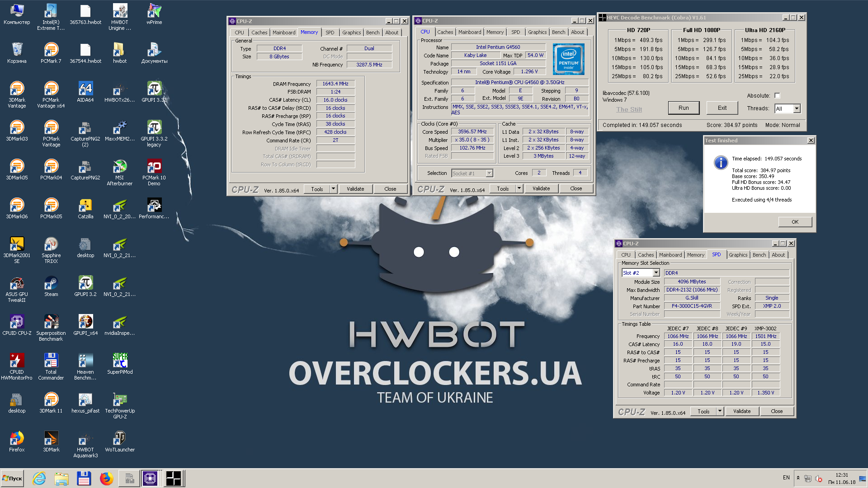868x488 pixels.
Task: Open the Start (Пуск) menu
Action: click(x=13, y=478)
